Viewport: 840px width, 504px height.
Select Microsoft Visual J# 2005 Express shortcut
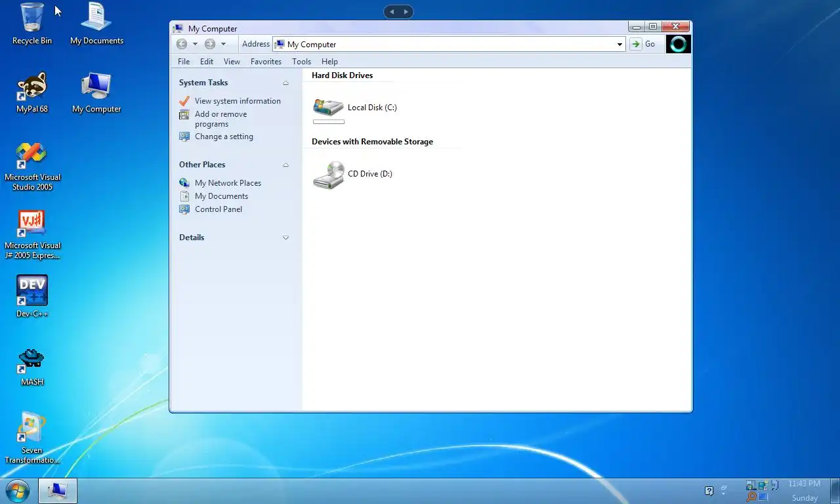pos(32,235)
